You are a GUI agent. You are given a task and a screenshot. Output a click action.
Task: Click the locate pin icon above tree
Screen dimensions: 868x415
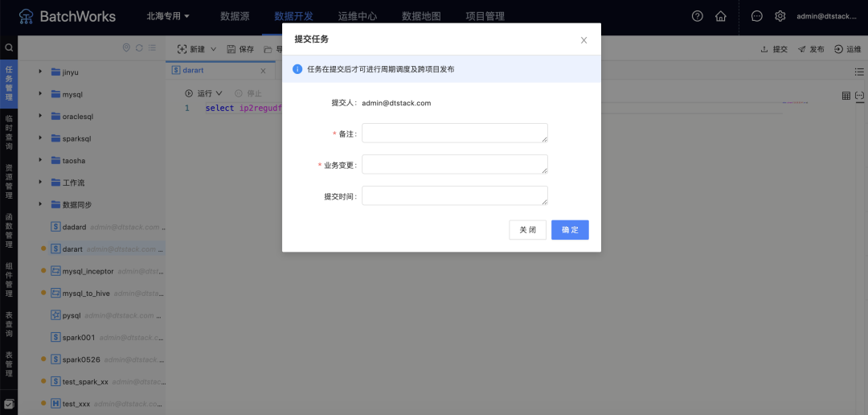[x=126, y=48]
